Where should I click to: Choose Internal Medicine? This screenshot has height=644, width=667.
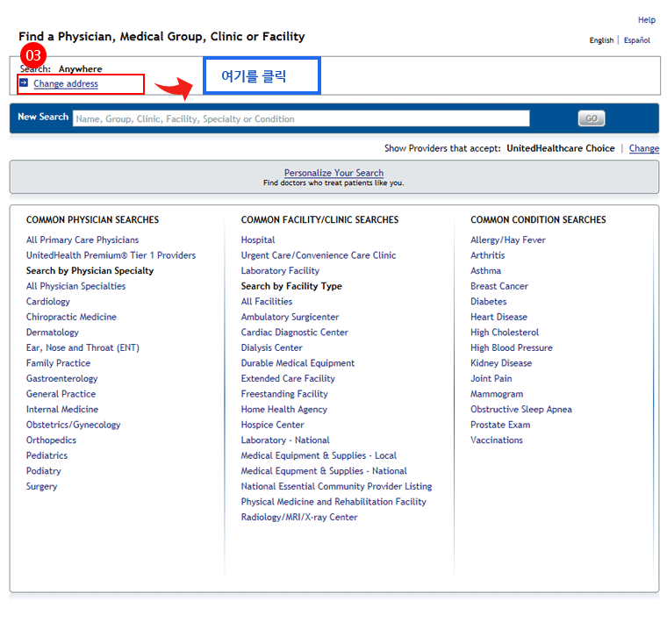(x=62, y=409)
